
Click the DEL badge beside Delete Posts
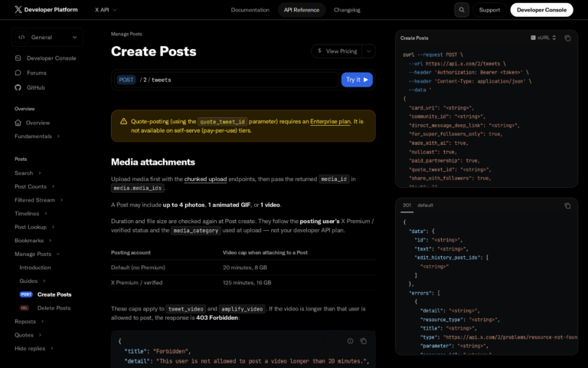24,308
